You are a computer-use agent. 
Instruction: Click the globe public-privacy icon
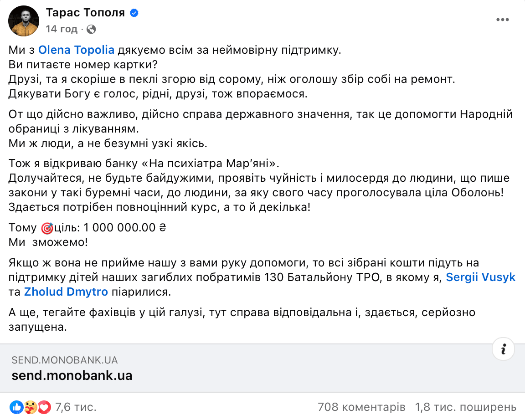91,29
